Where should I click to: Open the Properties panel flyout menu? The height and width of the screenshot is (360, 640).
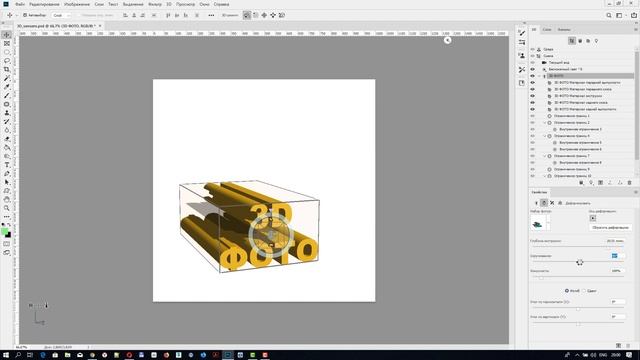coord(636,192)
